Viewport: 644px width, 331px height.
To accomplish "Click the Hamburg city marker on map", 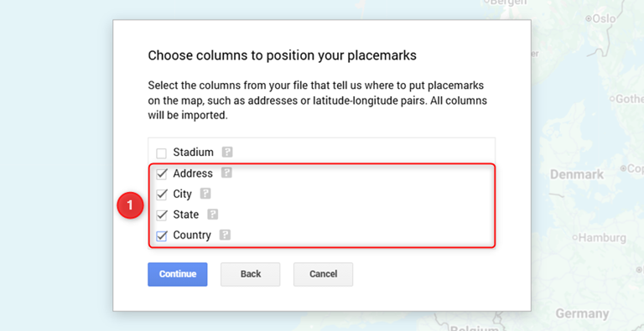I will (x=575, y=237).
